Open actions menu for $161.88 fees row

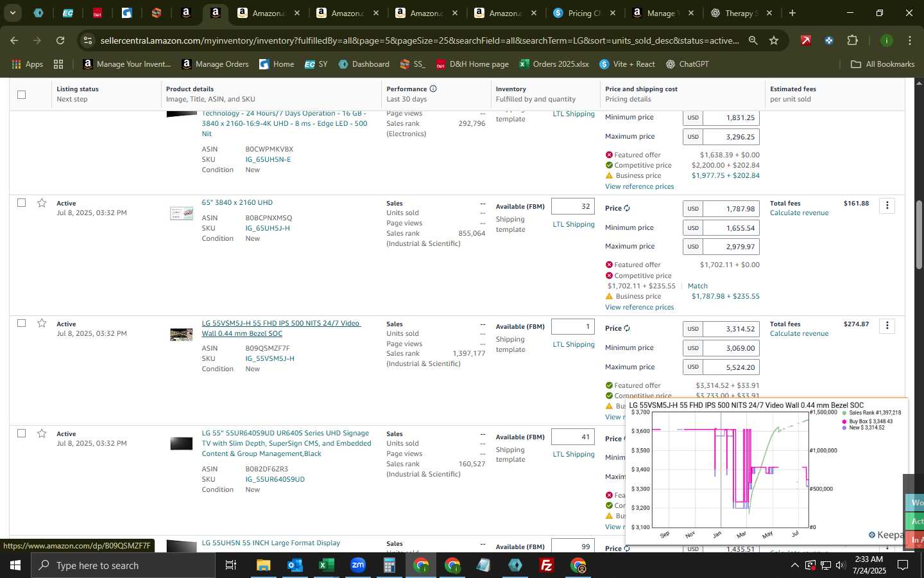[x=887, y=206]
